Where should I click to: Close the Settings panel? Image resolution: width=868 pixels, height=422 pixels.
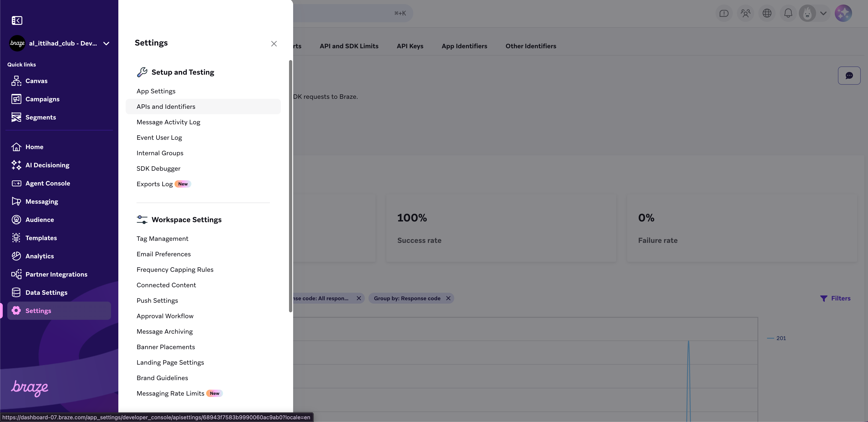[x=274, y=44]
